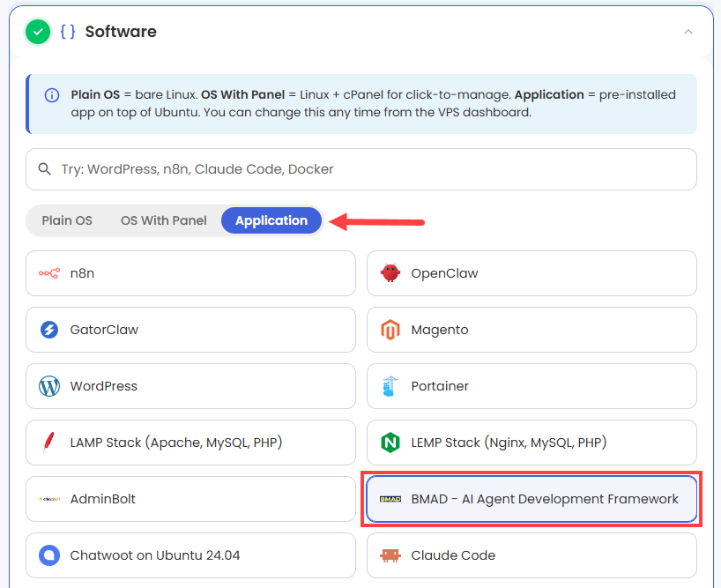Click the GatorClaw lightning bolt icon
Viewport: 721px width, 588px height.
pos(49,330)
